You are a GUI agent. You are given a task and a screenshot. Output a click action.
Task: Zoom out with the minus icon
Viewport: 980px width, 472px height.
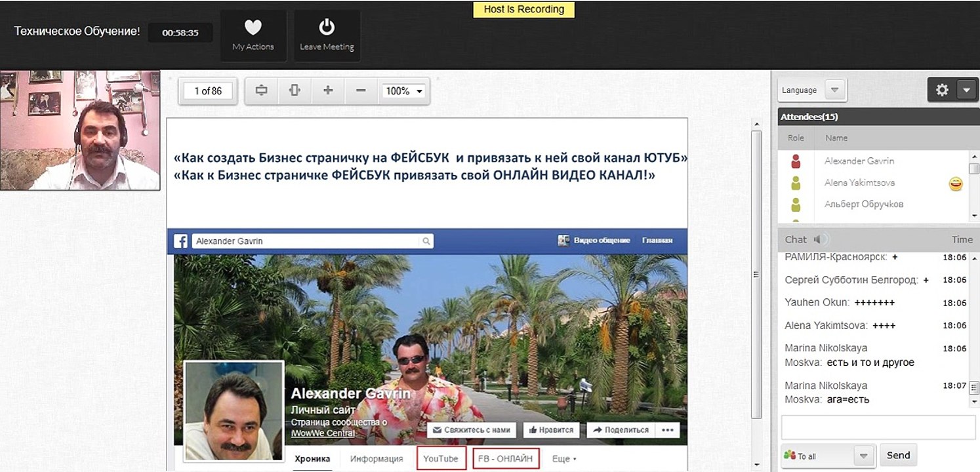(x=361, y=90)
